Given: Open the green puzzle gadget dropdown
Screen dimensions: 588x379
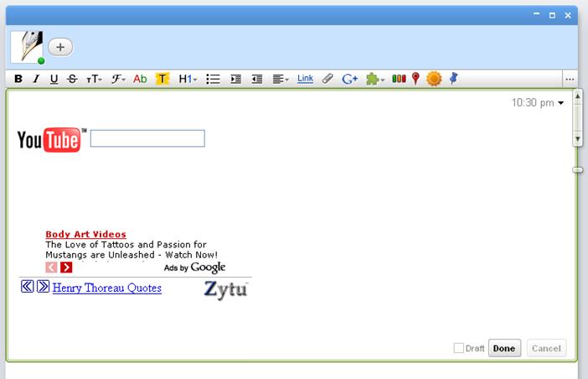Looking at the screenshot, I should pos(375,79).
